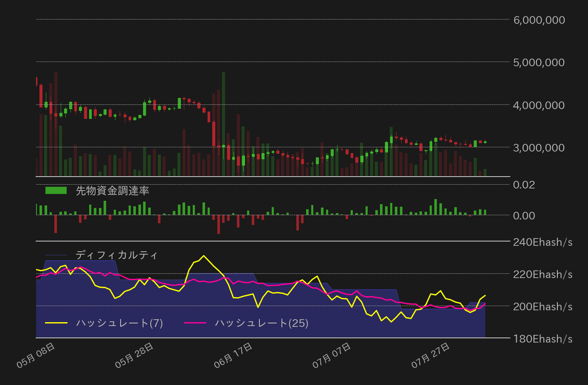Viewport: 588px width, 385px height.
Task: Click the 180Ehash/s axis label
Action: [x=543, y=339]
